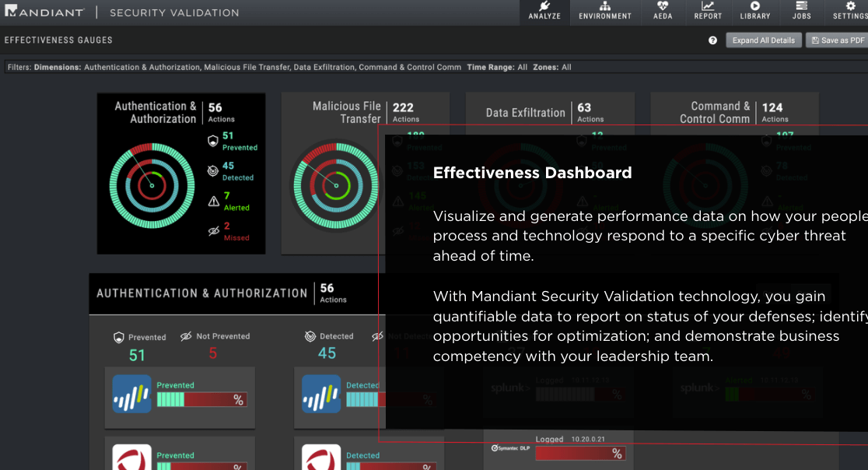Click Save as PDF button
The height and width of the screenshot is (470, 868).
point(838,40)
